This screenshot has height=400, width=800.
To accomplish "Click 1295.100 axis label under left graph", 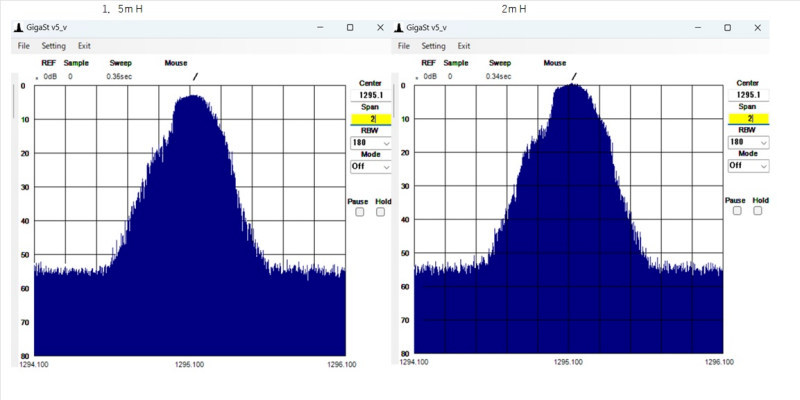I will [x=190, y=364].
